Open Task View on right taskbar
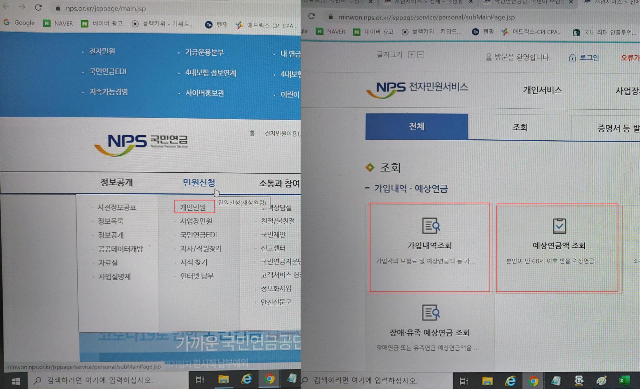Screen dimensions: 640x389 pos(464,381)
